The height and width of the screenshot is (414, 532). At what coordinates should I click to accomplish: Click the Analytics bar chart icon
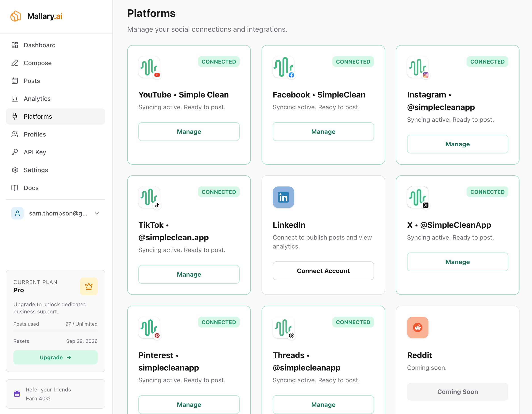[15, 99]
